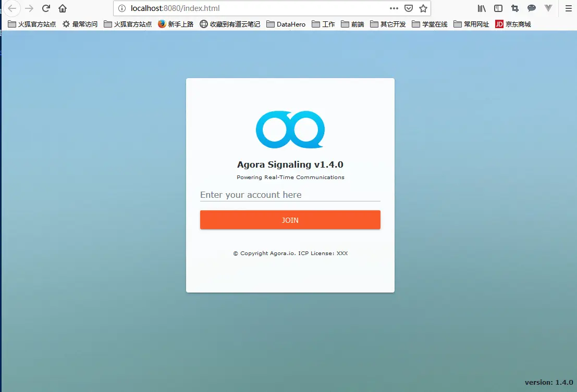Open the 最常访问 gear bookmark
Screen dimensions: 577x392
pyautogui.click(x=80, y=24)
